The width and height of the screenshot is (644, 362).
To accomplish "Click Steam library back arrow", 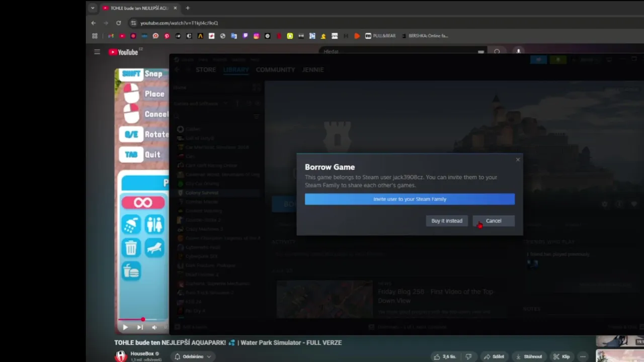I will click(x=177, y=69).
